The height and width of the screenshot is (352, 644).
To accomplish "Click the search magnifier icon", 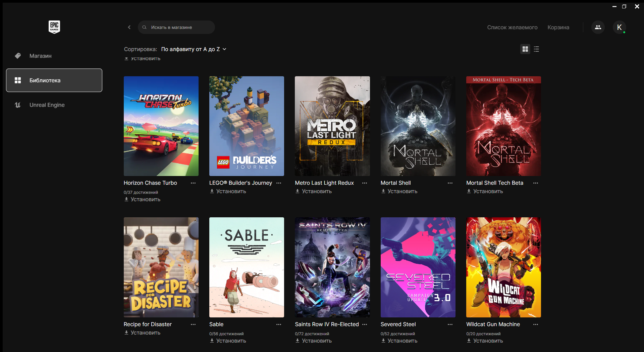I will click(x=144, y=27).
